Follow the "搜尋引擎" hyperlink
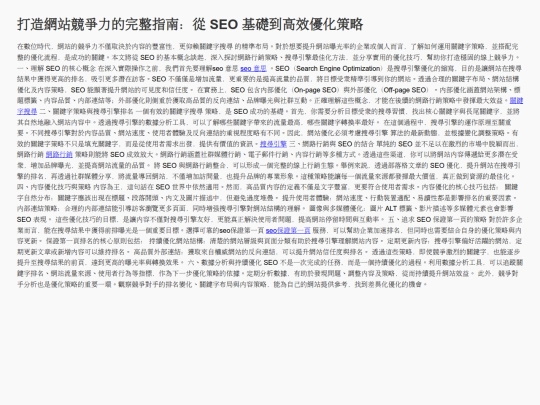 [273, 144]
